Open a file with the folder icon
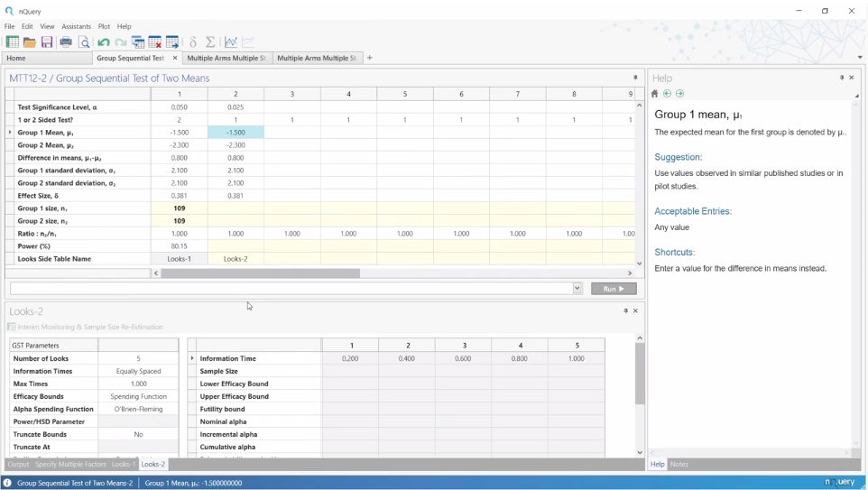This screenshot has height=490, width=868. (x=30, y=42)
